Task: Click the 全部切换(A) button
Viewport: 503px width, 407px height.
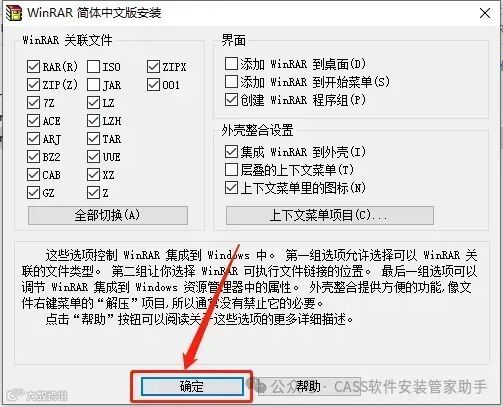Action: click(108, 215)
